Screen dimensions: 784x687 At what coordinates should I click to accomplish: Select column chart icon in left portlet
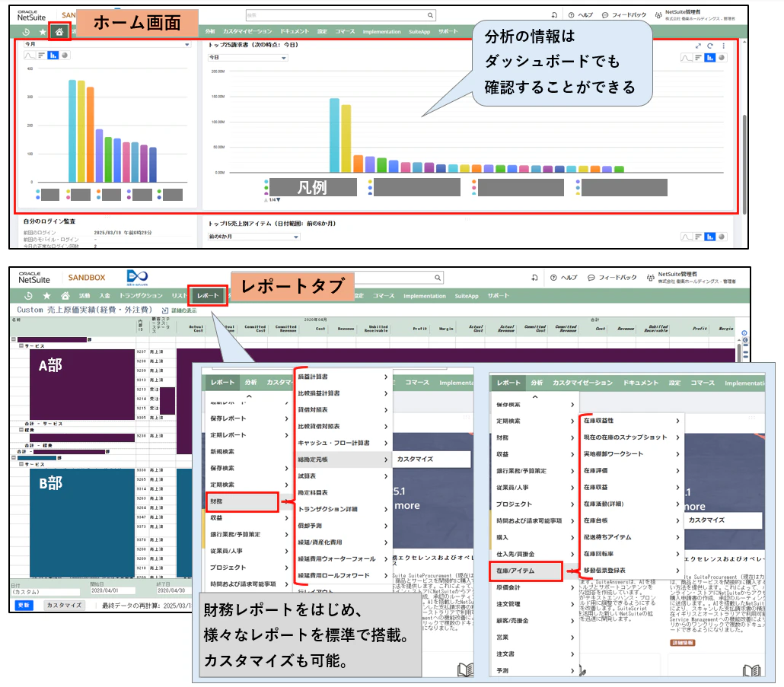[x=53, y=56]
